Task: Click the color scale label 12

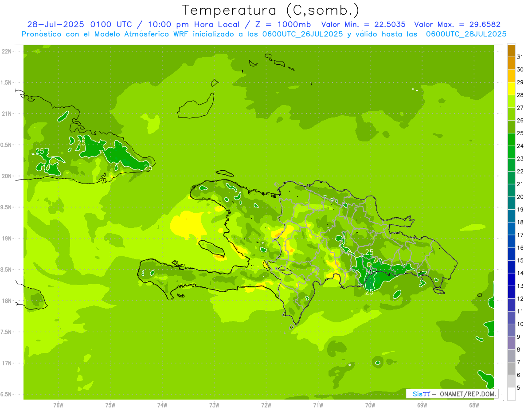Action: click(520, 298)
